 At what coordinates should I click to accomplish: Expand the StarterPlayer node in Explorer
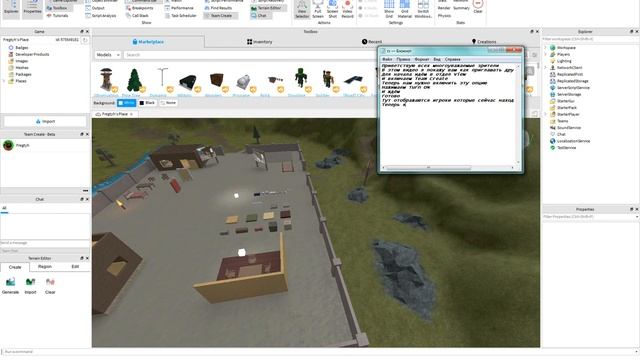point(545,114)
